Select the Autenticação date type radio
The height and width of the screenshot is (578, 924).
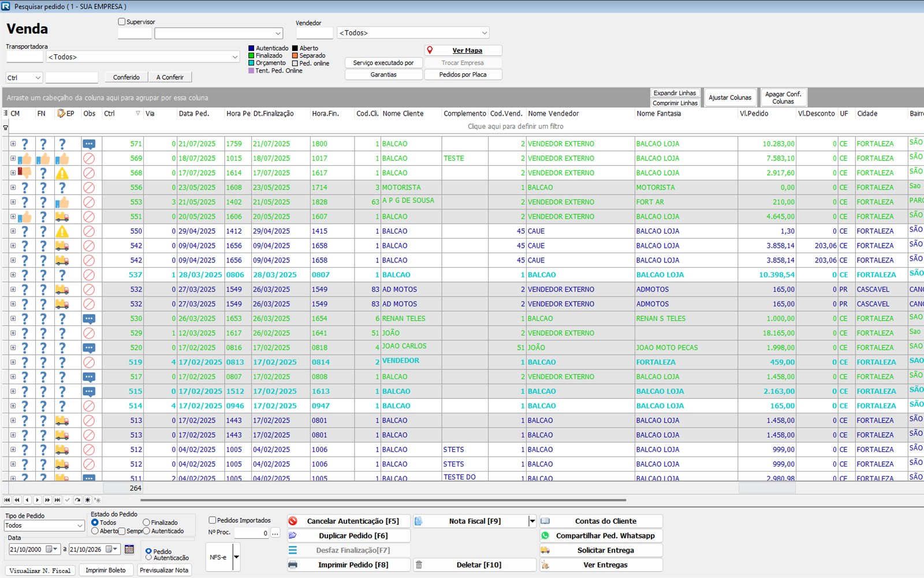(x=148, y=558)
